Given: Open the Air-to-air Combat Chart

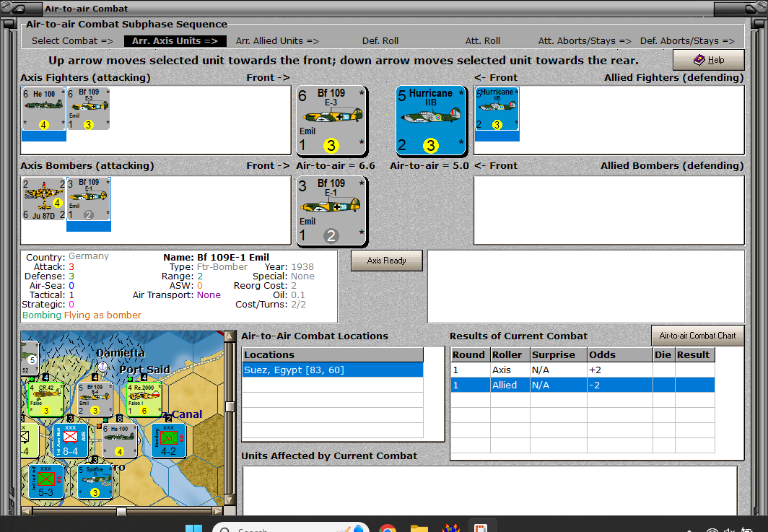Looking at the screenshot, I should point(697,336).
